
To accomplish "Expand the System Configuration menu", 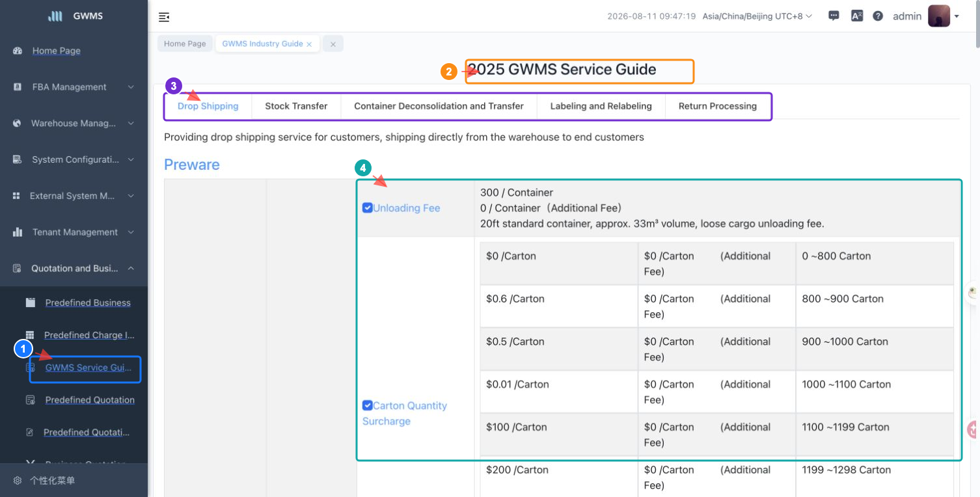I will [131, 159].
